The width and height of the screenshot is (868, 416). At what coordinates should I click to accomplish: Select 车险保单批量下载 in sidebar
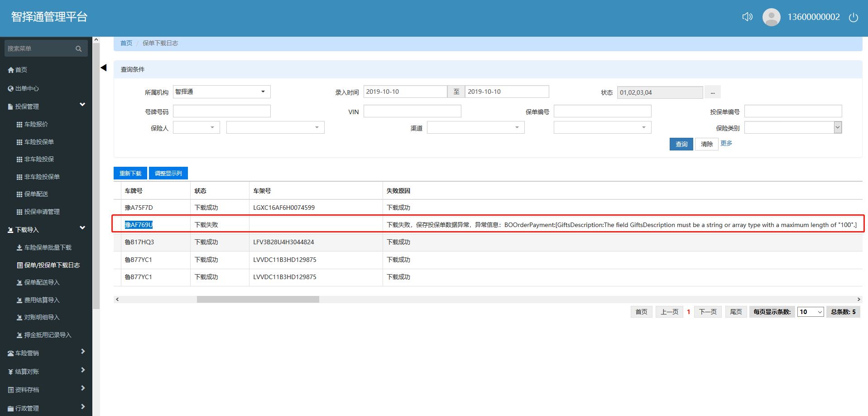click(48, 247)
